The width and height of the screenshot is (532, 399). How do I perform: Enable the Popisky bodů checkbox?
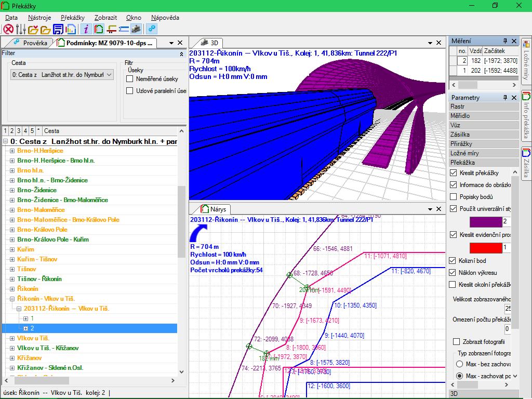453,197
